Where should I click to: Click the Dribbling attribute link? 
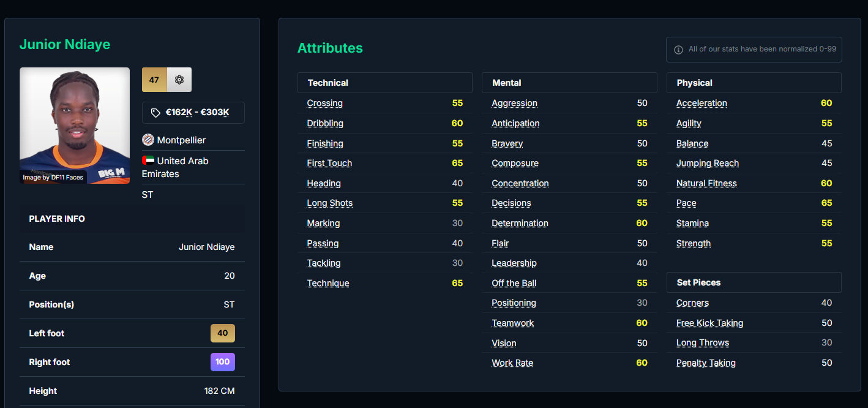click(325, 123)
